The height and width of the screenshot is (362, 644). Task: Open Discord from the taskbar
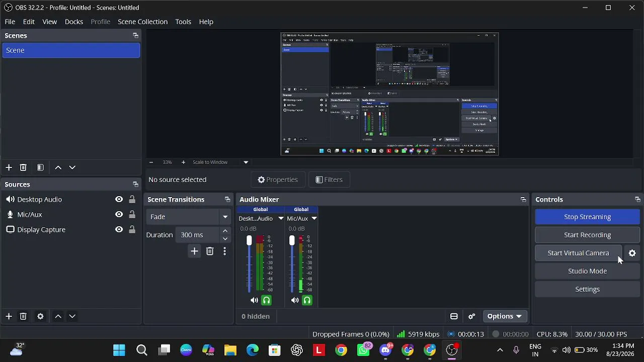tap(386, 350)
